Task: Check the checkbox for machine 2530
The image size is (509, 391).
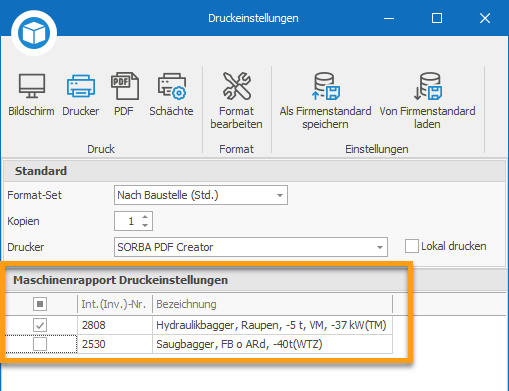Action: 40,344
